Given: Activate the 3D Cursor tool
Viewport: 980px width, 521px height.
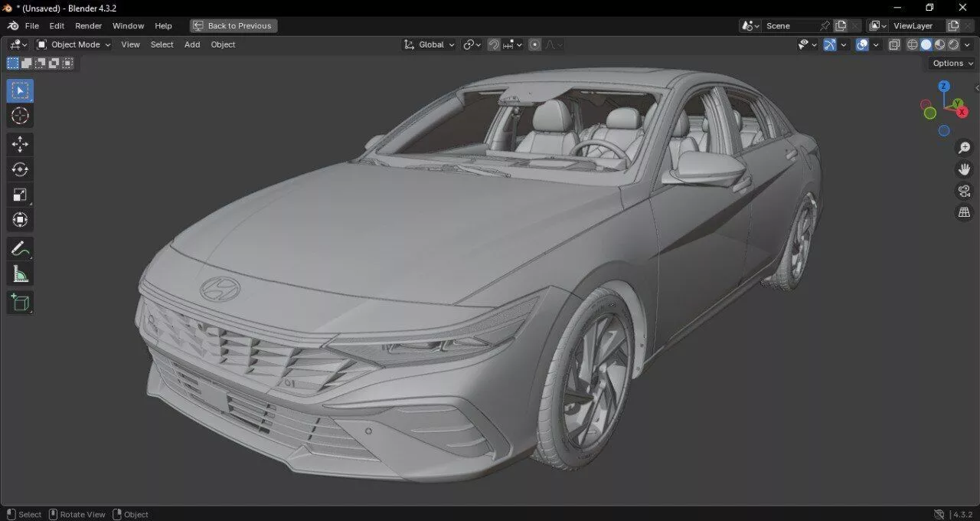Looking at the screenshot, I should (x=21, y=116).
